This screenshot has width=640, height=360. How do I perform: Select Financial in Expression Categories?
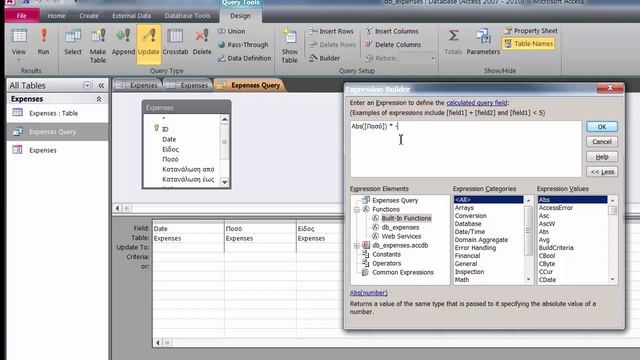pos(467,256)
